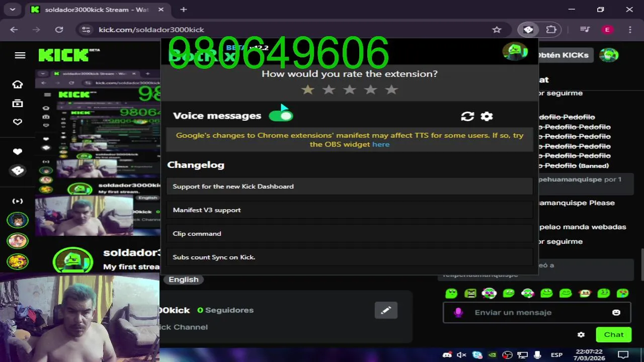The height and width of the screenshot is (362, 644).
Task: Open the first recommended channel avatar in sidebar
Action: [18, 220]
